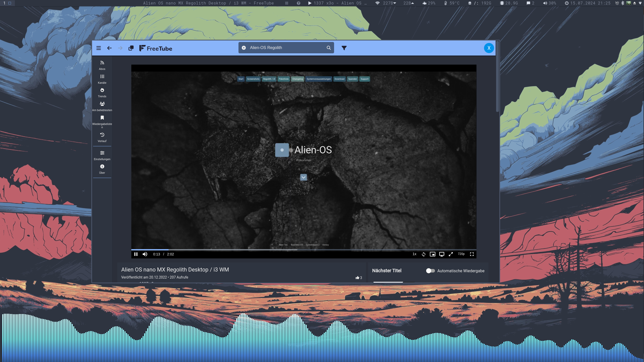Click the Nächster Titel heading

(387, 270)
